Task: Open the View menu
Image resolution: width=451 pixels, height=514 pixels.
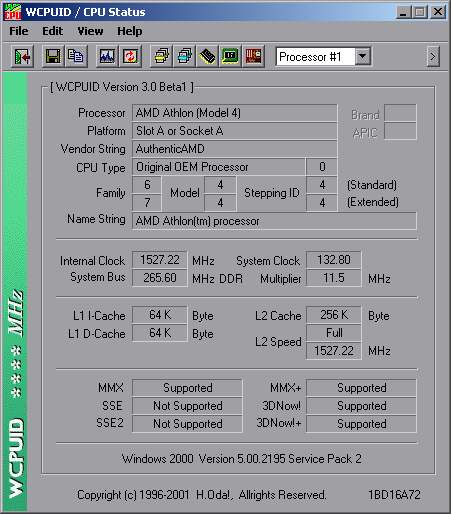Action: tap(90, 31)
